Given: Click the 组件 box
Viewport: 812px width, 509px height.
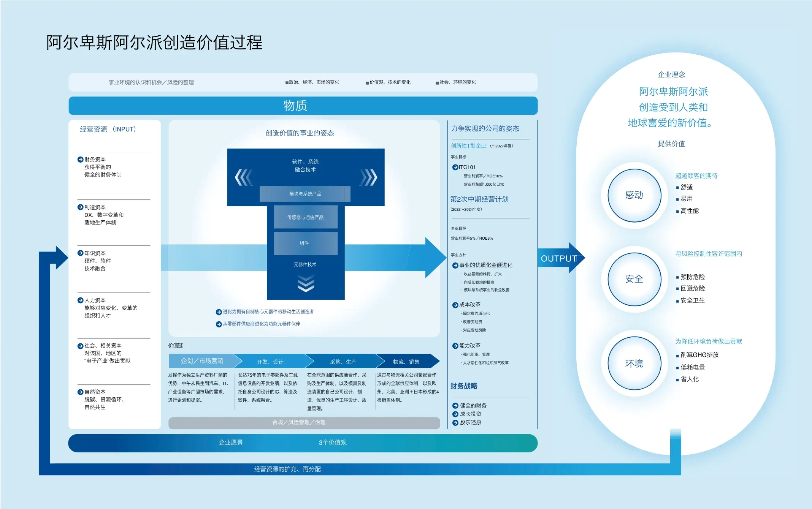Looking at the screenshot, I should click(306, 243).
